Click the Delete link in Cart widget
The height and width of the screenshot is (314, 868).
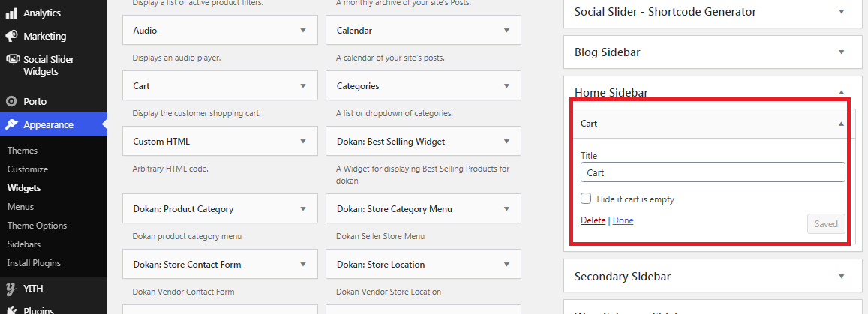(593, 220)
